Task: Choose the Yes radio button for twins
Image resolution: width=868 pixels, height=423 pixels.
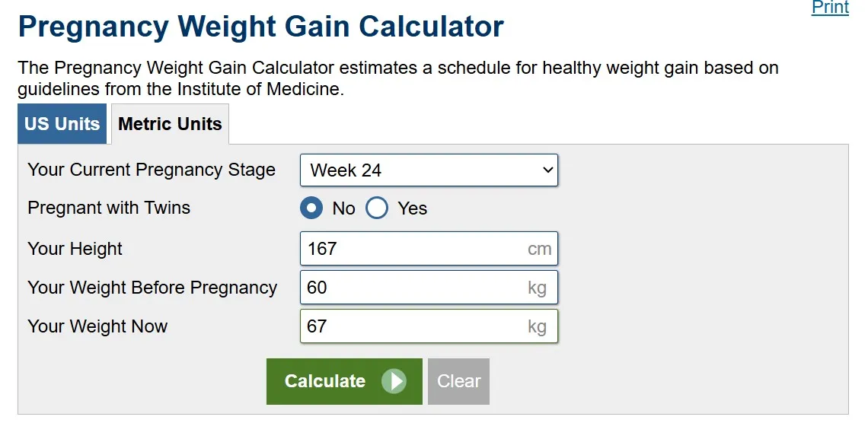Action: tap(376, 208)
